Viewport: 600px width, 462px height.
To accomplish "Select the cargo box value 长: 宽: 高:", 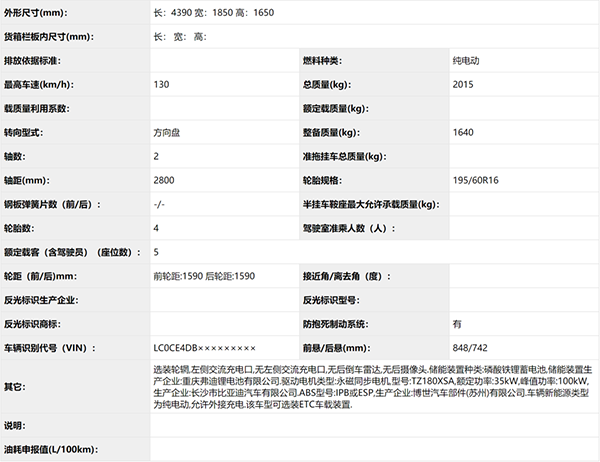I will [180, 37].
